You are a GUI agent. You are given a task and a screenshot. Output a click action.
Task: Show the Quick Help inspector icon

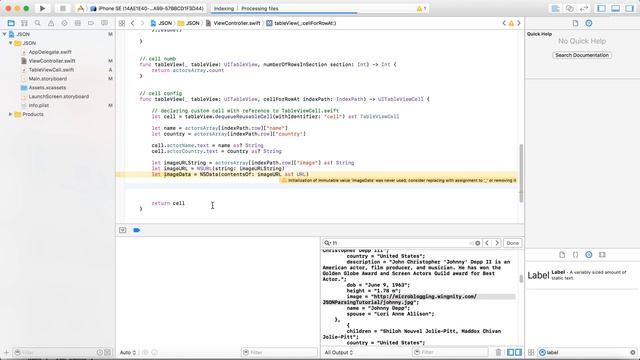(589, 23)
